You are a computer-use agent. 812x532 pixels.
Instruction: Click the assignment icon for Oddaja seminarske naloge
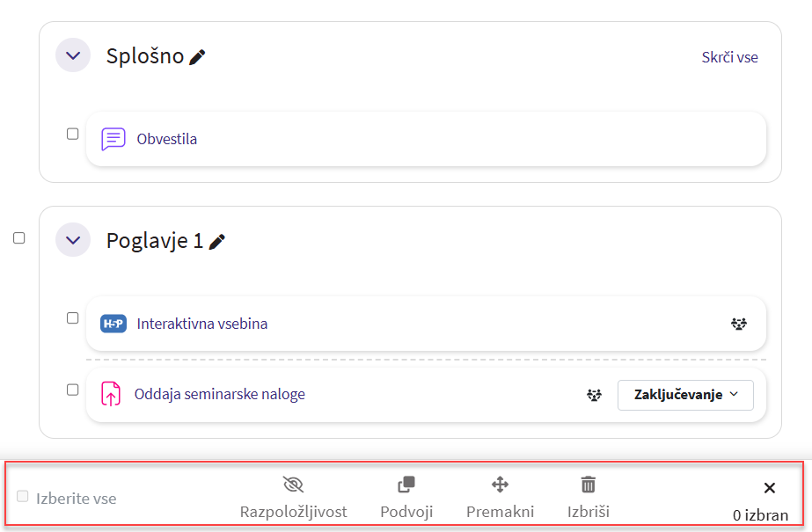pyautogui.click(x=111, y=394)
